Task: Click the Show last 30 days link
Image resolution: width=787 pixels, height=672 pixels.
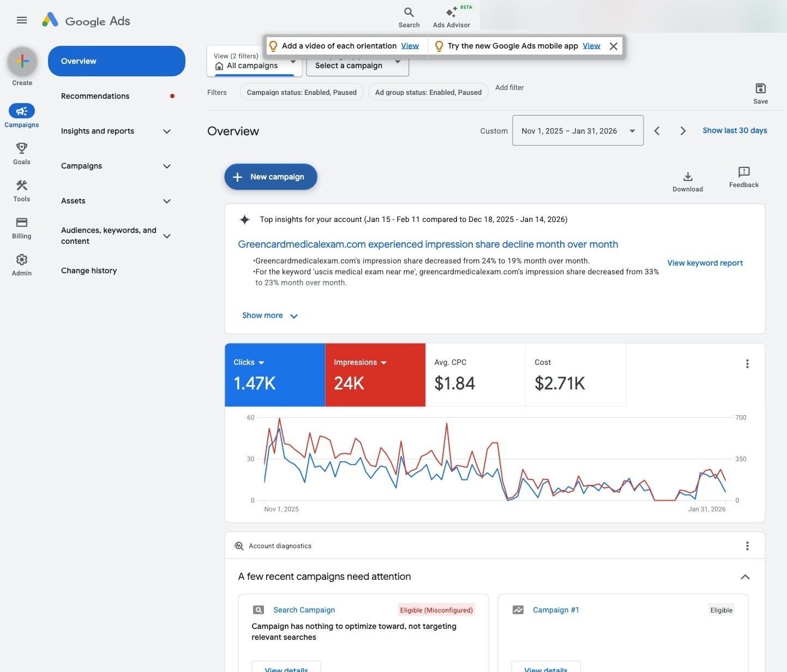Action: (x=735, y=130)
